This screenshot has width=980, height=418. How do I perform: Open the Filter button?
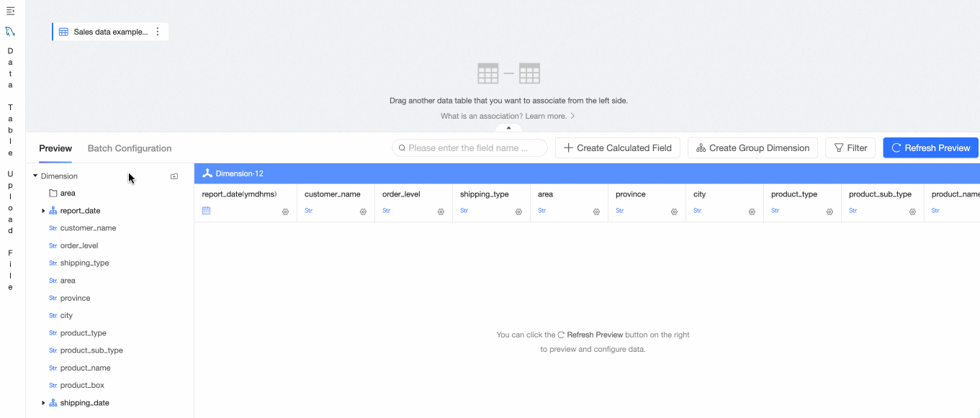pos(850,147)
